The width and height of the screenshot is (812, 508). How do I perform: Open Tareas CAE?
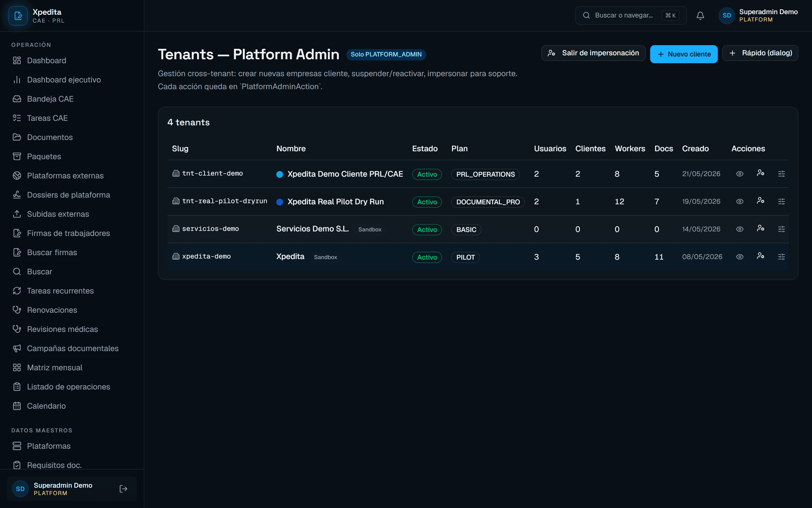[x=72, y=118]
